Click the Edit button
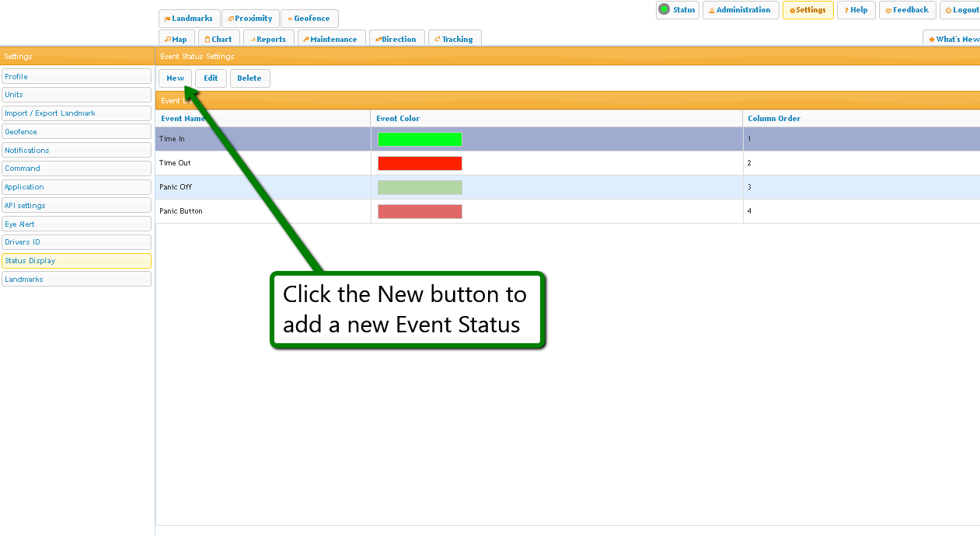This screenshot has height=535, width=980. [211, 78]
